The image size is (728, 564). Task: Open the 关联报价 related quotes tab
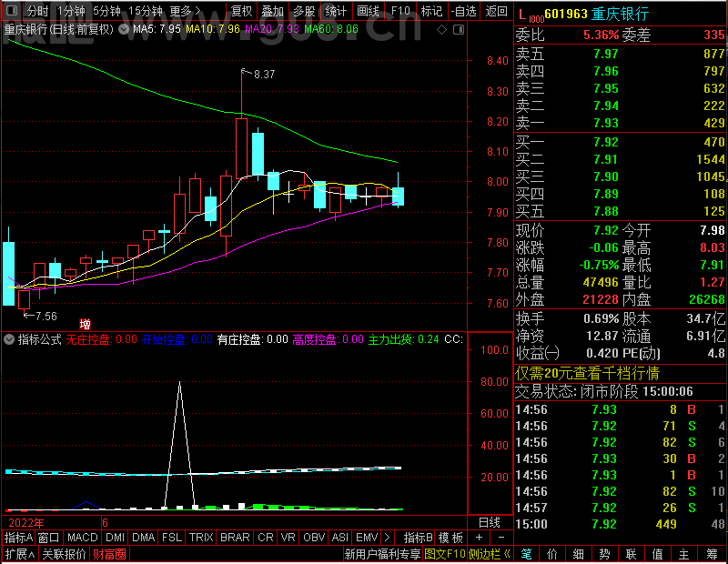pos(64,554)
